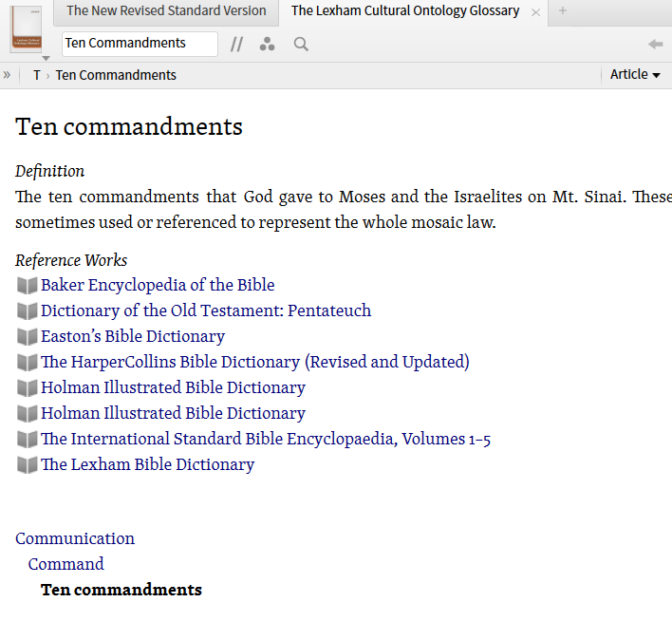Open International Standard Bible Encyclopaedia link
Viewport: 672px width, 640px height.
266,439
